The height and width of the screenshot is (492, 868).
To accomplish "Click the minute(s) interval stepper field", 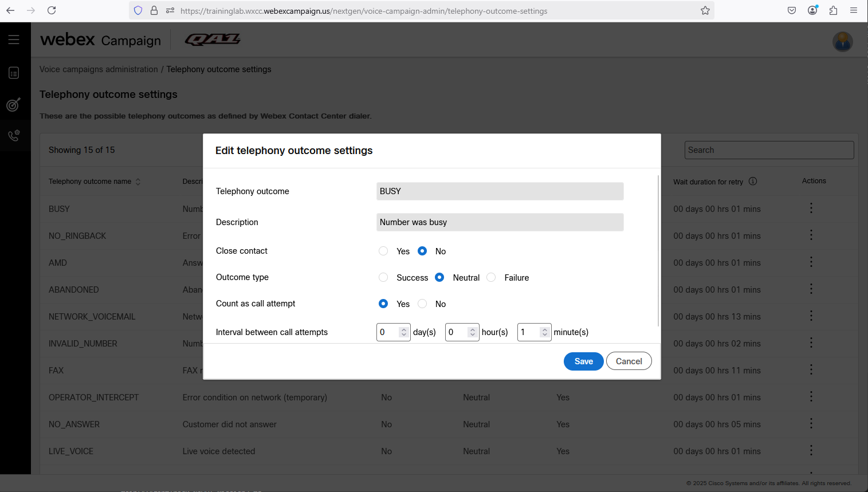I will pos(528,332).
